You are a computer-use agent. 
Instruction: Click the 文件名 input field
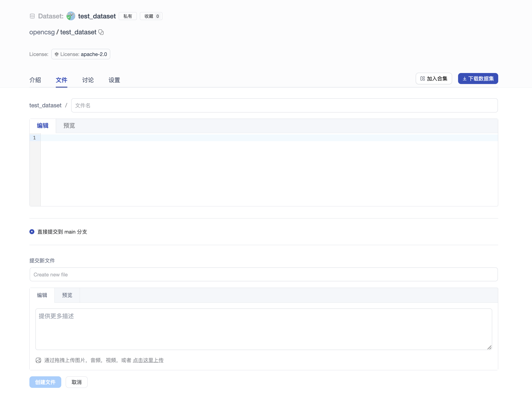click(x=284, y=105)
